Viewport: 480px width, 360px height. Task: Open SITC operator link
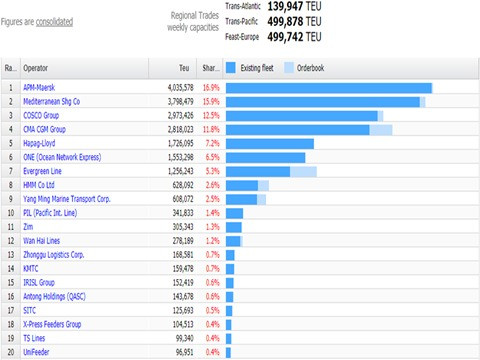(29, 310)
